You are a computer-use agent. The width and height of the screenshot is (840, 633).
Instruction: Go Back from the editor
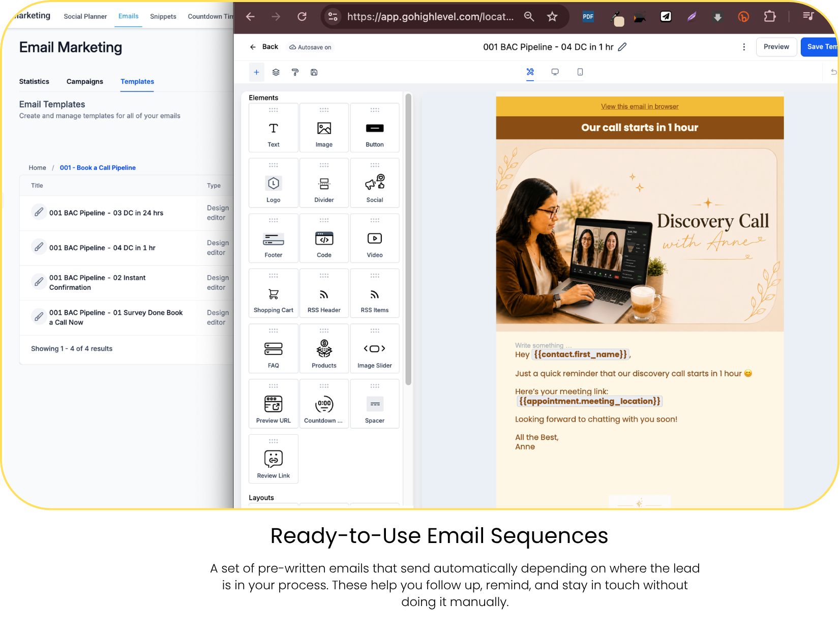point(264,47)
